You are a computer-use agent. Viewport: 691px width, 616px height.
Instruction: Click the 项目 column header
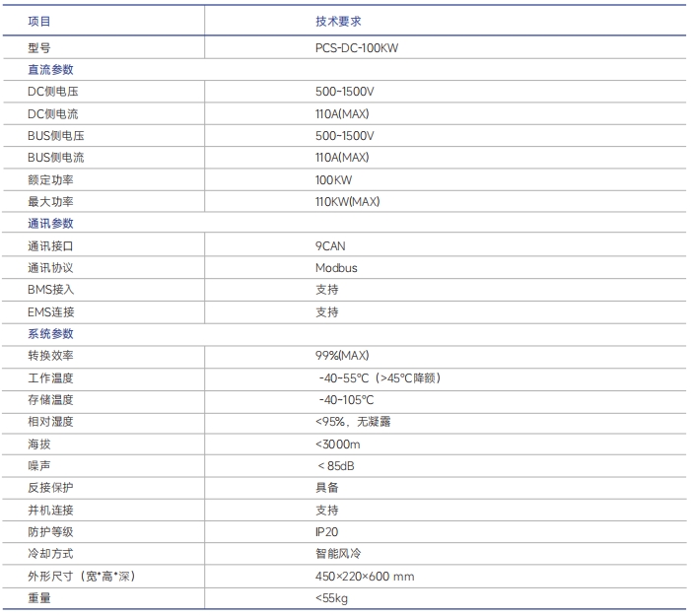pos(39,21)
